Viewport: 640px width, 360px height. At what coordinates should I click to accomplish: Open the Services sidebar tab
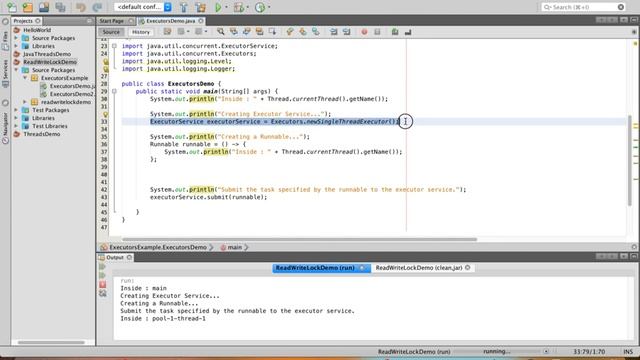(5, 73)
